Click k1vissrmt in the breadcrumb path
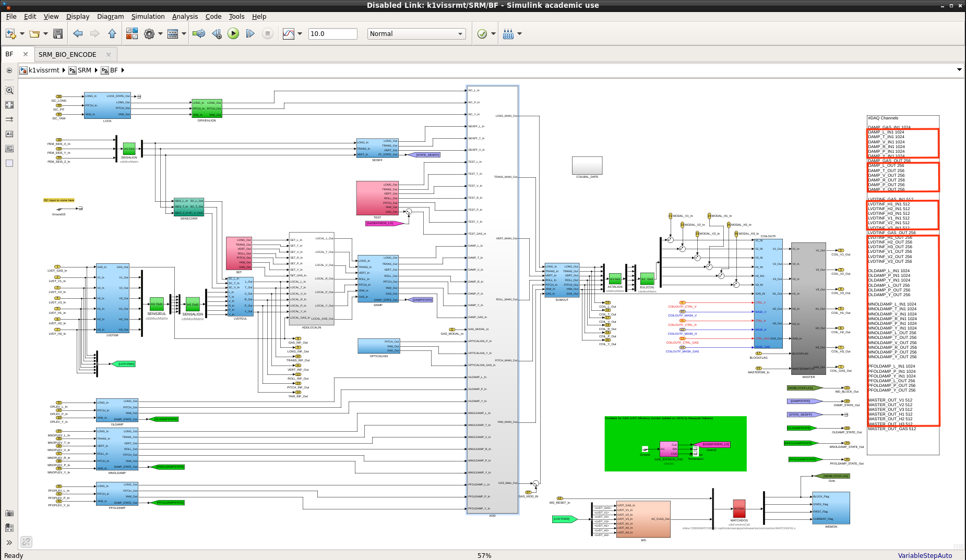 tap(44, 70)
